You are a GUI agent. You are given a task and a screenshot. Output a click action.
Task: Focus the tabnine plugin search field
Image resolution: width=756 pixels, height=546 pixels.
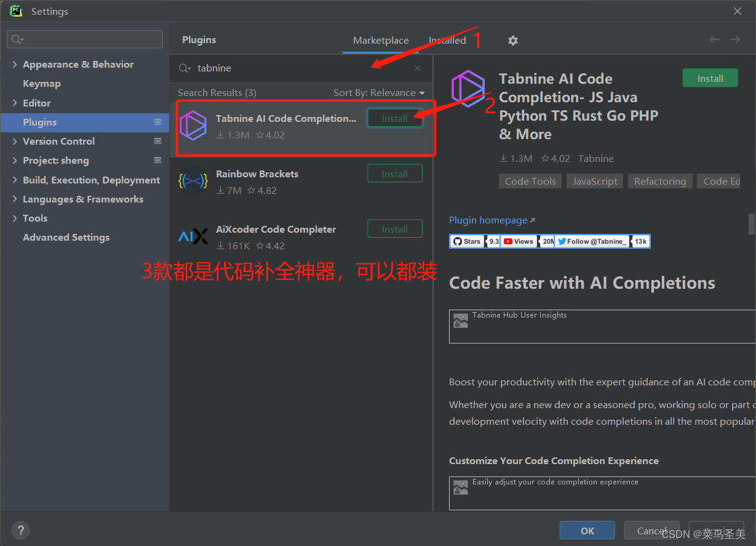301,68
